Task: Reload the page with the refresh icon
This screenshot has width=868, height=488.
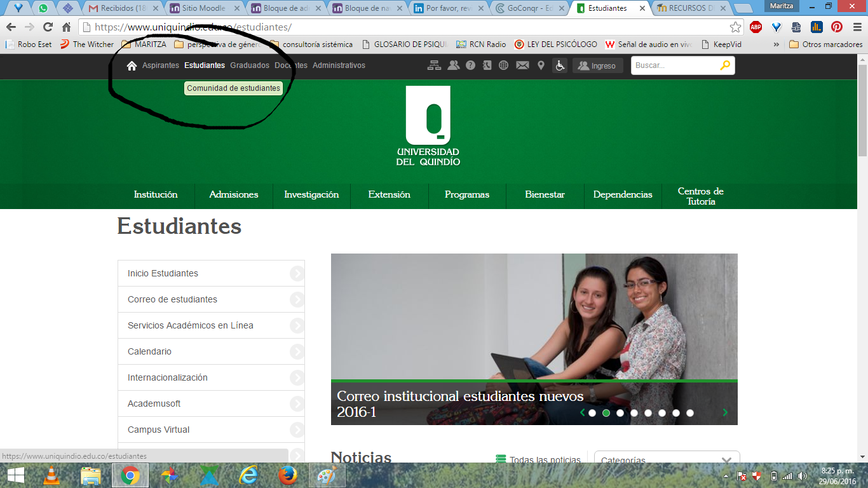Action: click(48, 27)
